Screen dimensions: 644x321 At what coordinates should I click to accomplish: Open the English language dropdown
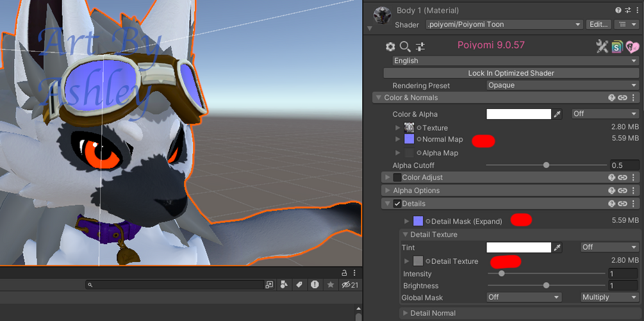point(515,61)
